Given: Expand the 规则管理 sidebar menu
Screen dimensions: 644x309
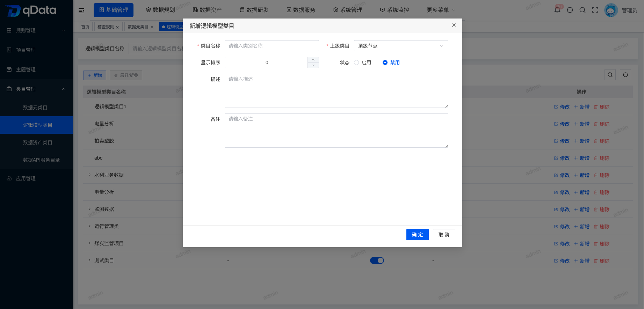Looking at the screenshot, I should point(36,30).
